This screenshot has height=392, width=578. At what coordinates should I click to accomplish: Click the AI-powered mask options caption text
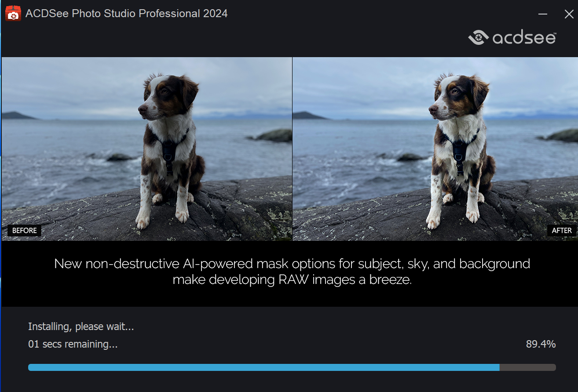pos(292,264)
